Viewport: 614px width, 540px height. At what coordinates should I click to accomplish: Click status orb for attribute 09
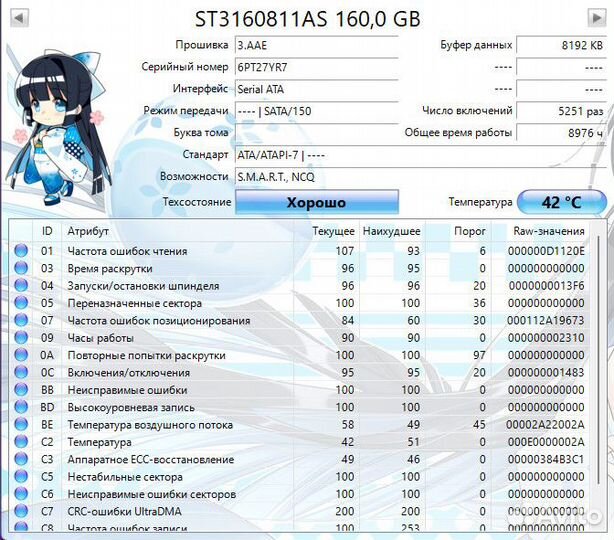pos(21,337)
